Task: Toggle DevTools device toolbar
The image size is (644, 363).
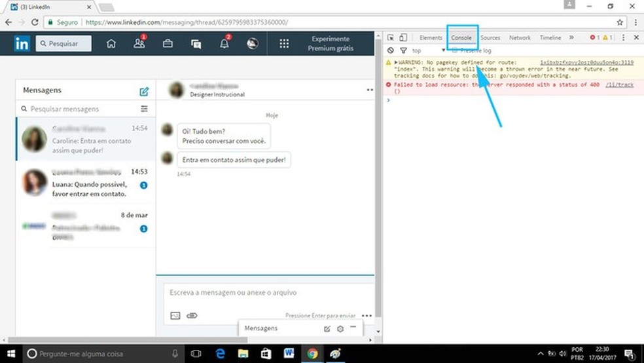Action: 403,37
